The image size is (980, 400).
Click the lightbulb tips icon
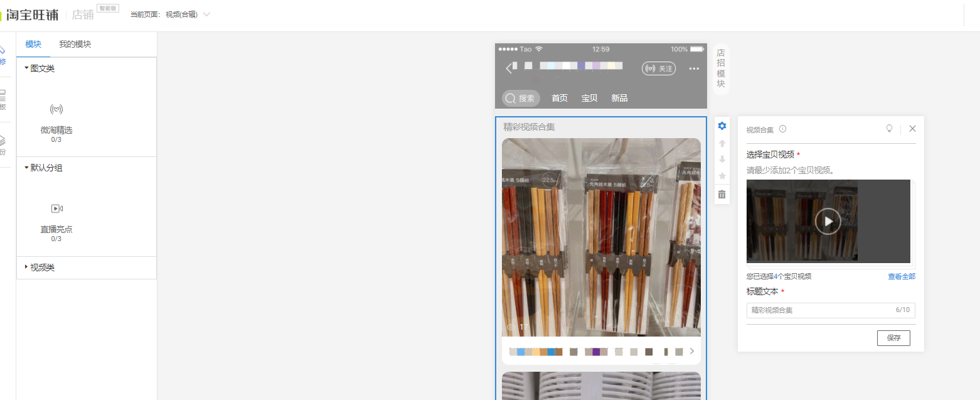[889, 128]
